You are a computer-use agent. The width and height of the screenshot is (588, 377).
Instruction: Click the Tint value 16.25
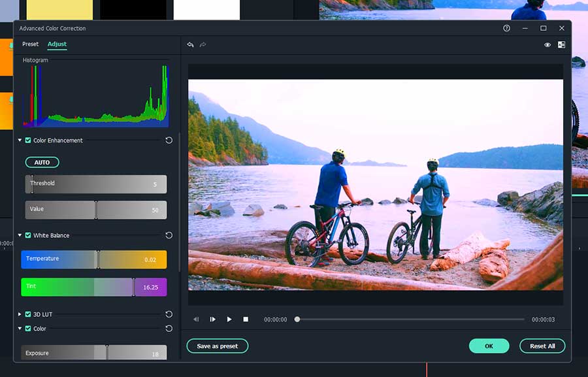click(150, 287)
